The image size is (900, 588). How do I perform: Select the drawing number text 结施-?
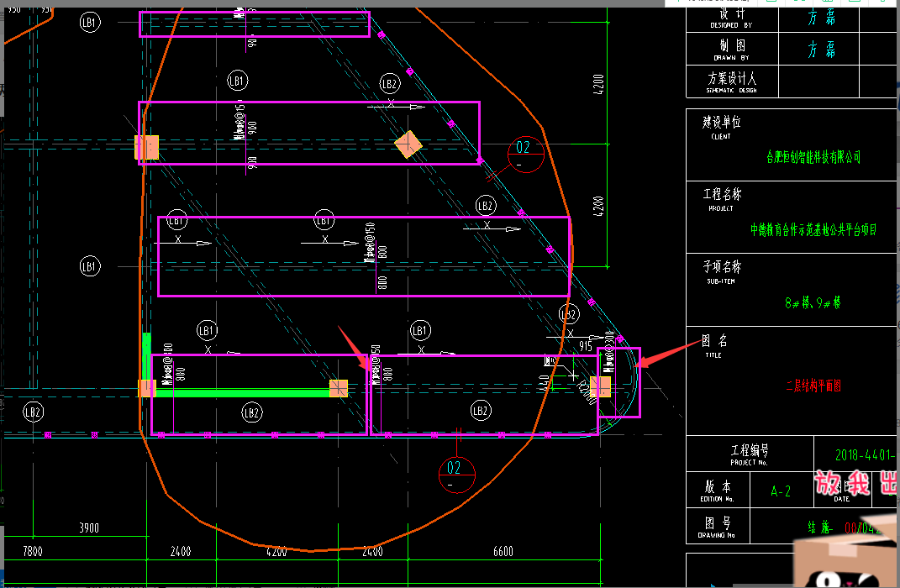[x=821, y=528]
